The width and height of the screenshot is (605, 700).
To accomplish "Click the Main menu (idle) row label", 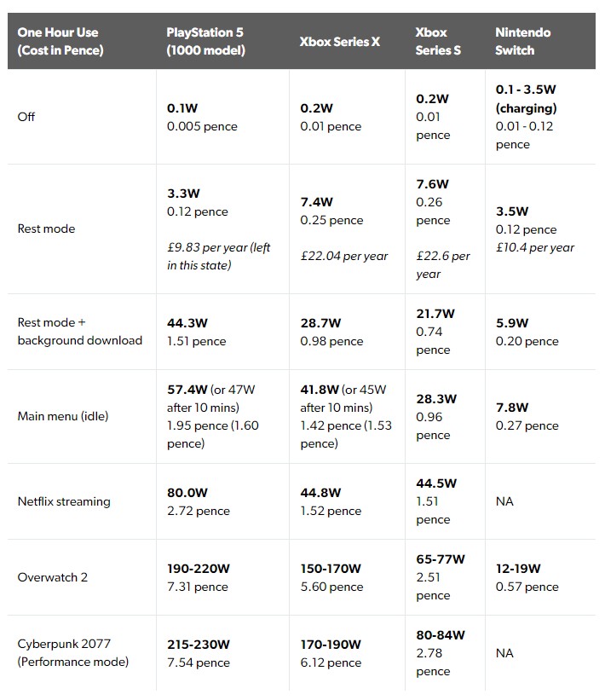I will (x=63, y=416).
